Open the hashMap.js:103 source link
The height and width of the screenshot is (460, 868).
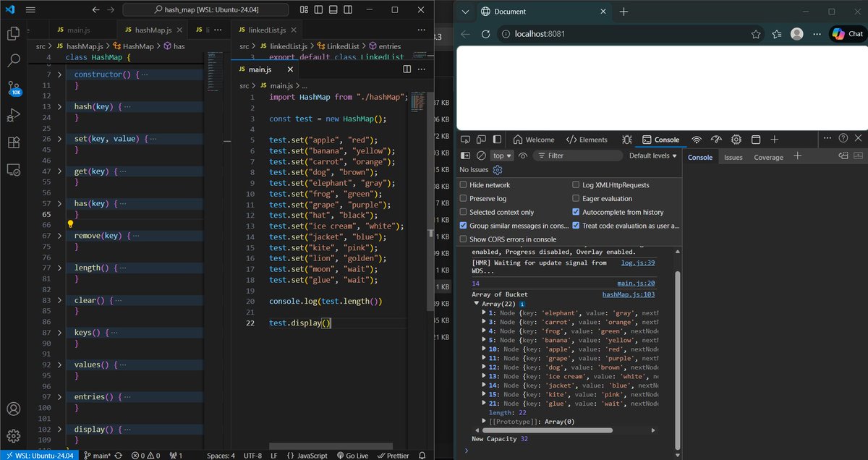pyautogui.click(x=629, y=294)
